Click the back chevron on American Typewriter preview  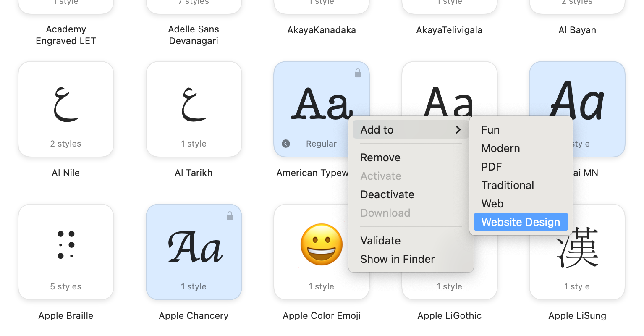(286, 144)
